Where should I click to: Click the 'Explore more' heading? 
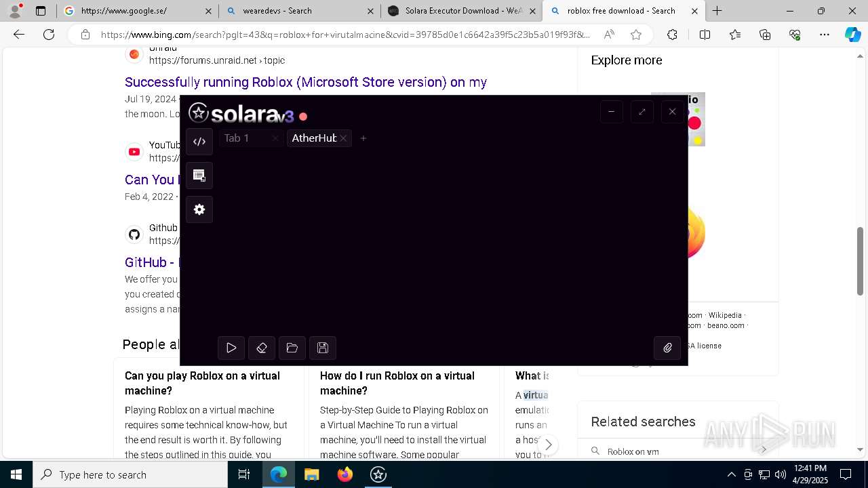coord(627,60)
